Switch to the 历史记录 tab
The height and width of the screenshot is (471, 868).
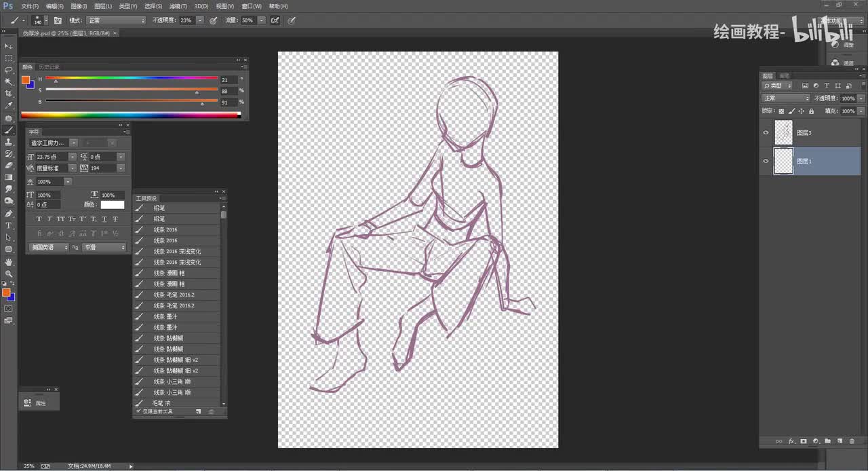49,67
